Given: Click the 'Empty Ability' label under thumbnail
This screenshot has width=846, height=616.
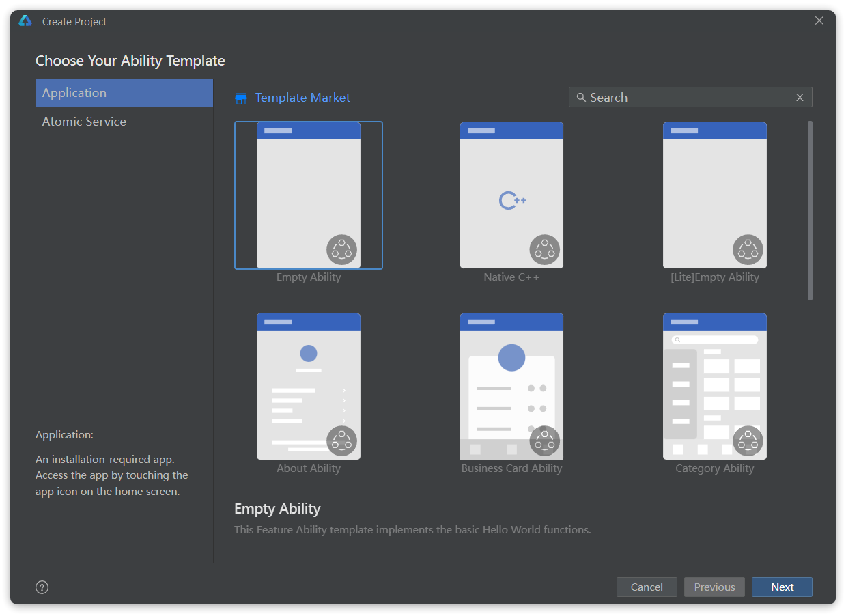Looking at the screenshot, I should coord(309,277).
